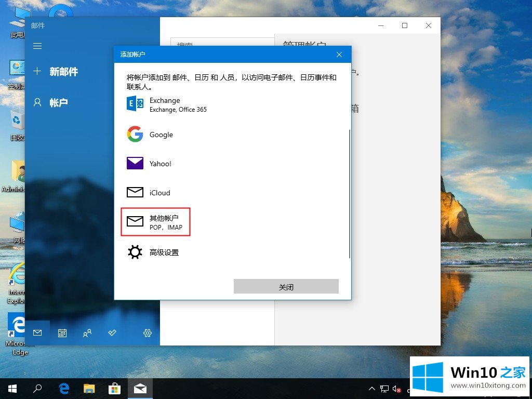Viewport: 532px width, 399px height.
Task: Compose a new mail via plus icon
Action: pos(37,71)
